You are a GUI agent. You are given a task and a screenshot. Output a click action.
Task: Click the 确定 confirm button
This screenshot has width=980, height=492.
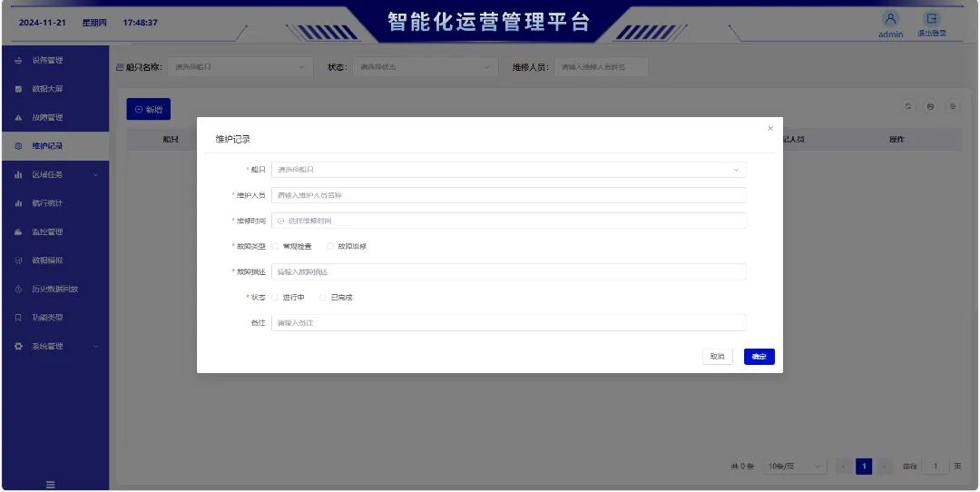pyautogui.click(x=759, y=357)
